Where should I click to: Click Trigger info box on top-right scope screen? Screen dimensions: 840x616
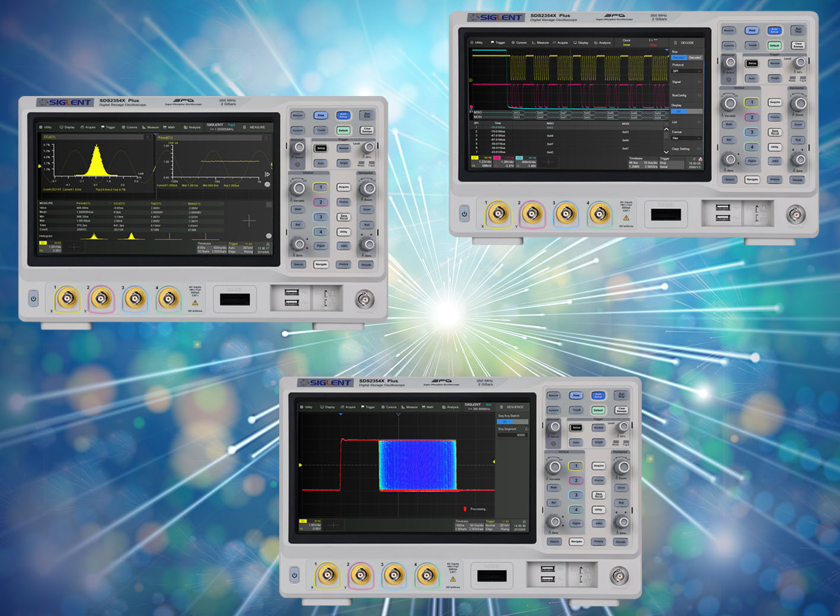point(672,162)
